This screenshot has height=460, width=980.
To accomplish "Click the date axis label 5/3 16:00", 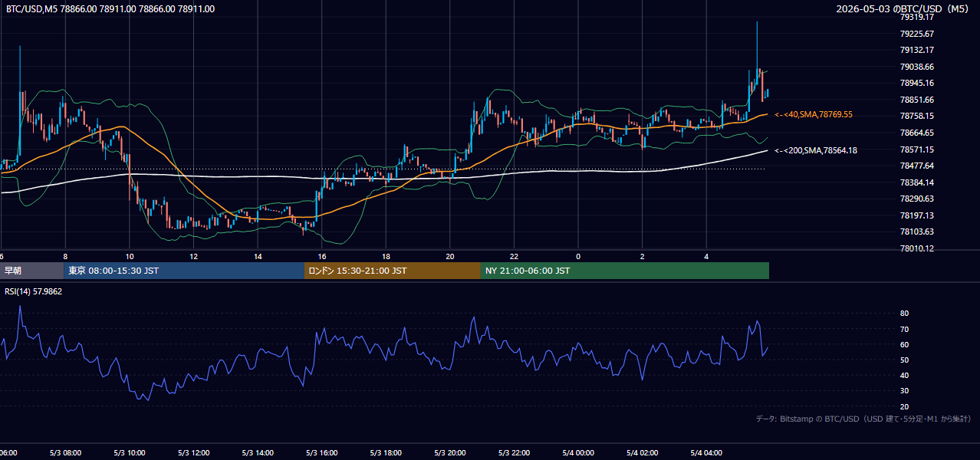I will point(322,453).
